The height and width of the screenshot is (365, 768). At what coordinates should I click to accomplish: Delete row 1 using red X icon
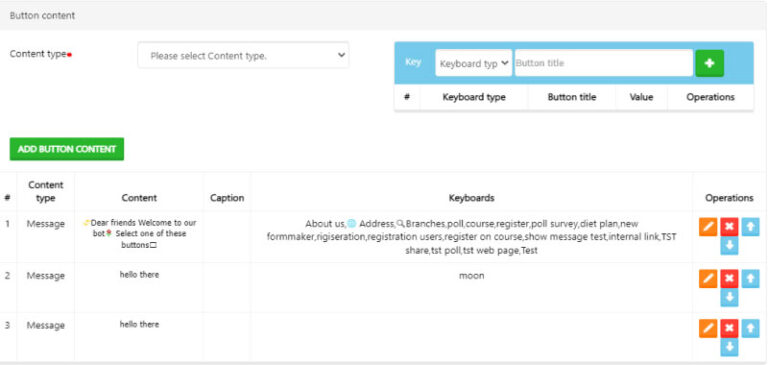coord(729,227)
